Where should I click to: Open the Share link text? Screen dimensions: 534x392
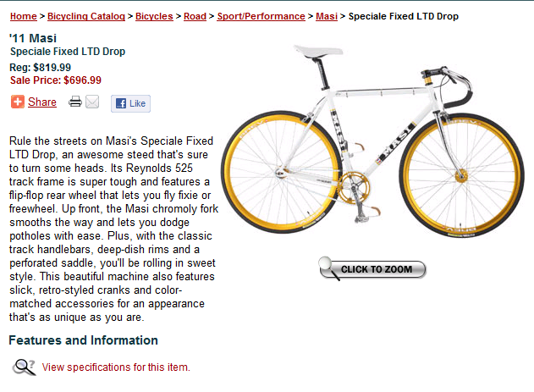click(x=42, y=102)
